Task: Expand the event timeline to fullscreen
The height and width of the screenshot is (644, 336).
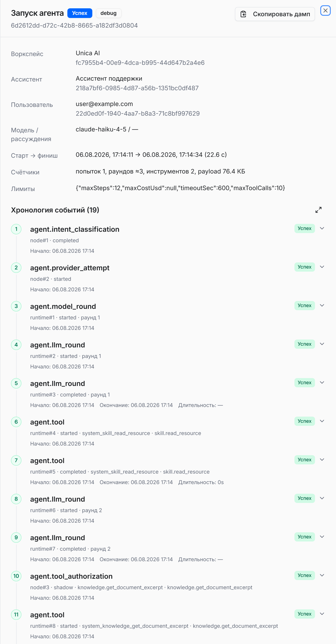Action: 318,210
